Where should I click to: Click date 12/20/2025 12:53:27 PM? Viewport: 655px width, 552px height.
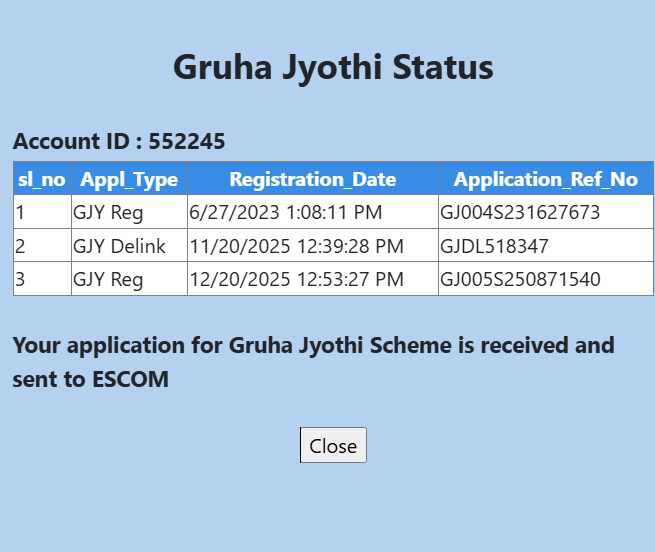pyautogui.click(x=296, y=279)
